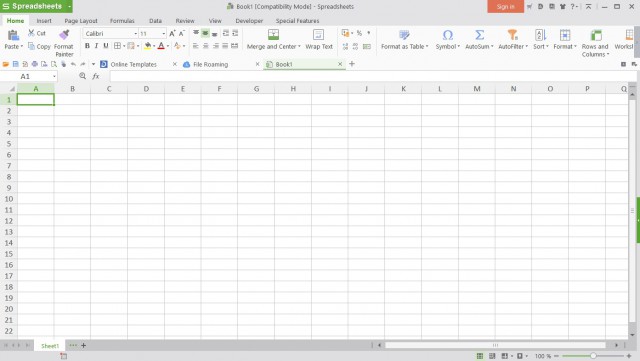Click the cell Format icon in the ribbon
Viewport: 640px width, 361px height.
pos(565,35)
